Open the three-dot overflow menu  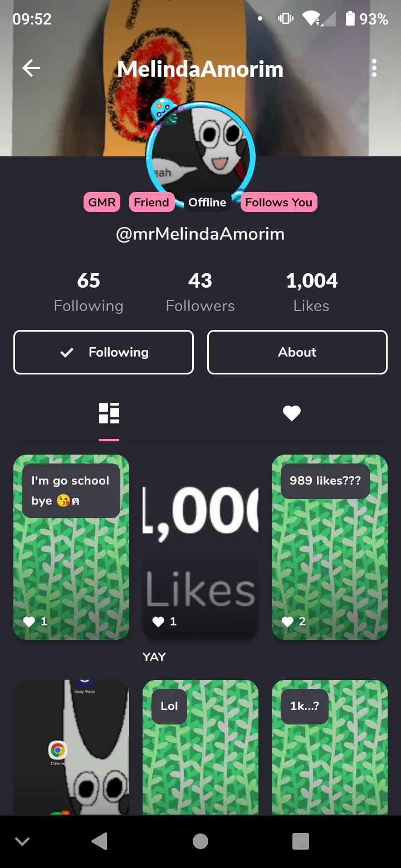tap(374, 68)
